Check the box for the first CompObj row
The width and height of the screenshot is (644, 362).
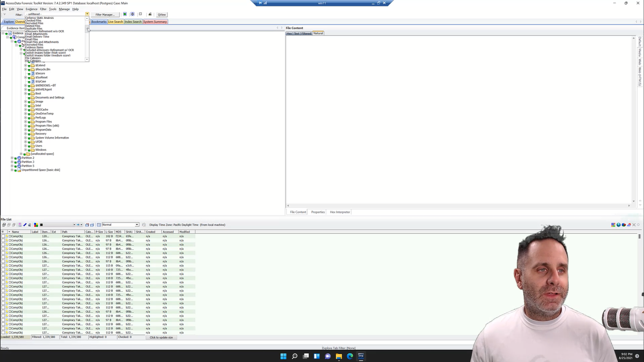pyautogui.click(x=3, y=236)
